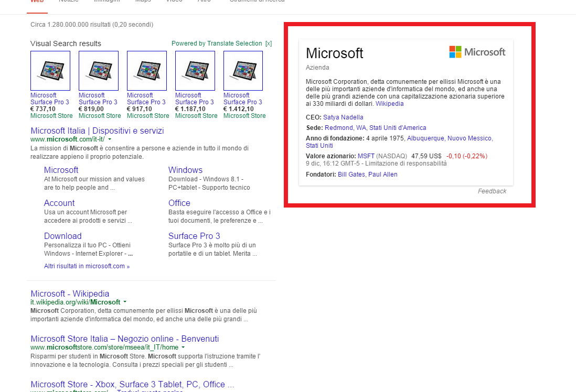
Task: Open Microsoft Store Italia – Negozio online result
Action: point(124,339)
